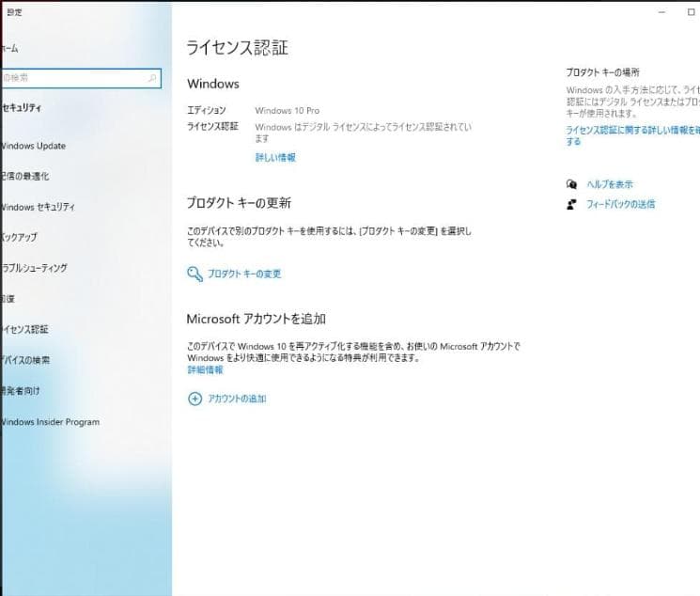700x596 pixels.
Task: Click the plus icon beside アカウントの追加
Action: point(194,399)
